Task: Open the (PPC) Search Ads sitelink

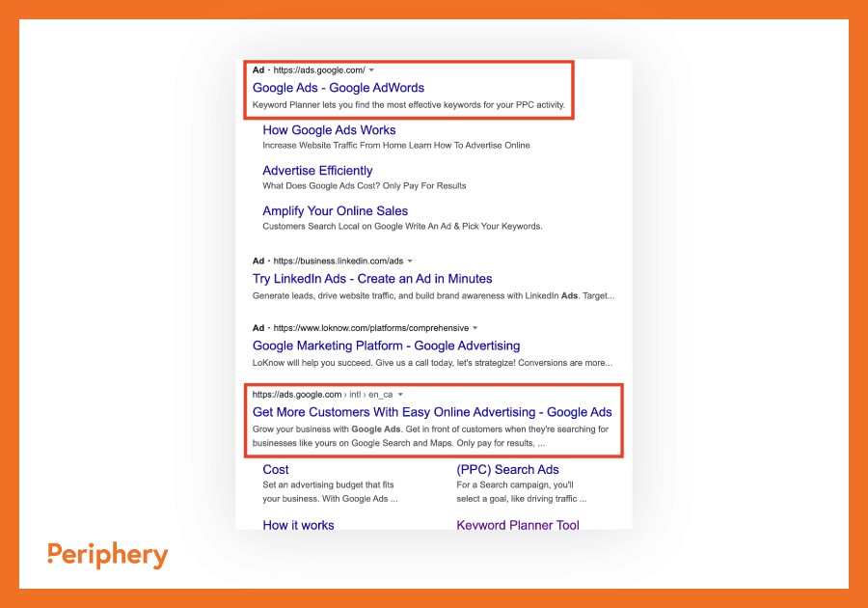Action: [x=507, y=470]
